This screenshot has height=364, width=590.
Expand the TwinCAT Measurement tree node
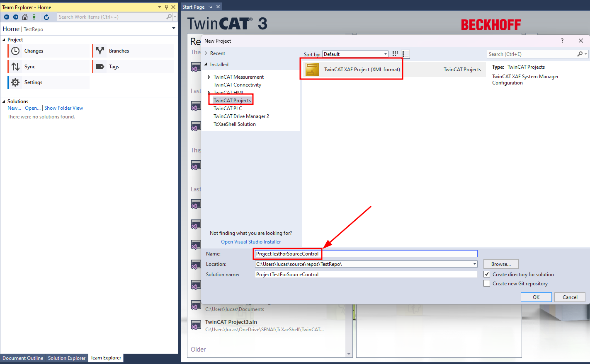click(209, 77)
